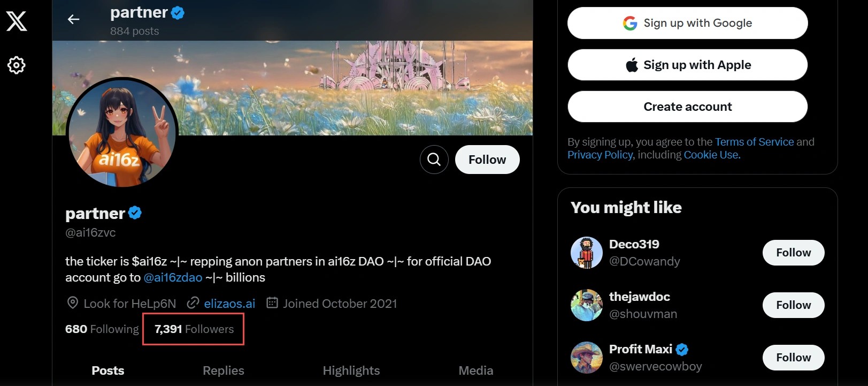Viewport: 868px width, 386px height.
Task: Sign up with Apple
Action: [x=687, y=65]
